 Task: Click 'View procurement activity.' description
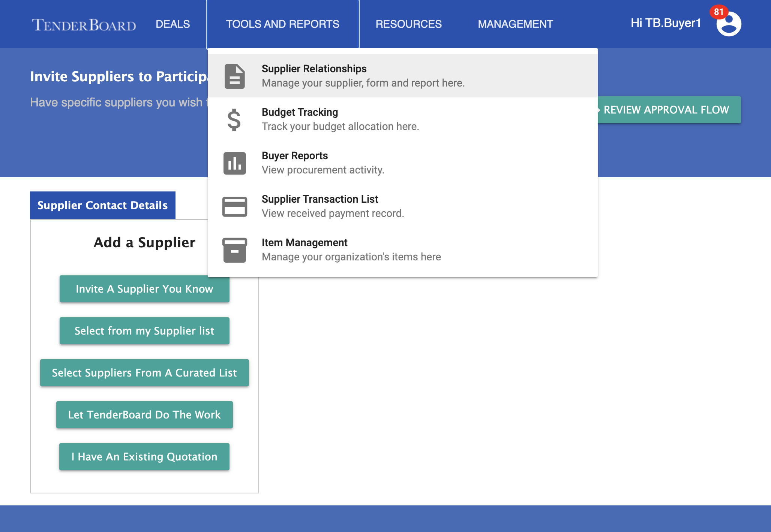pos(323,170)
